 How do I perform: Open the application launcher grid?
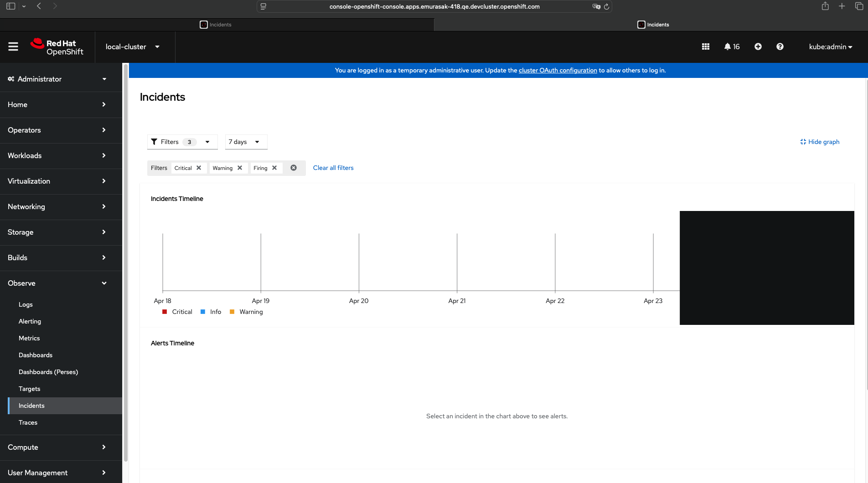(x=706, y=46)
